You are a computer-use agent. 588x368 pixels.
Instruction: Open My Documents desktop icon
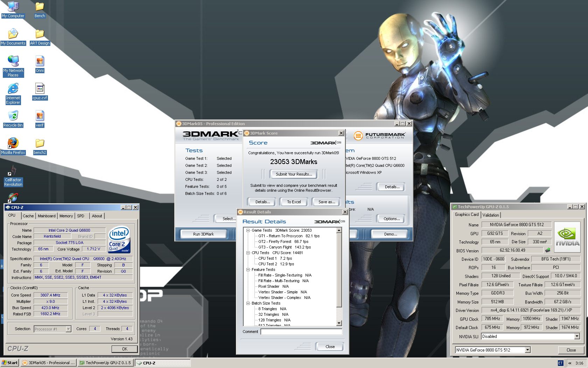tap(13, 37)
